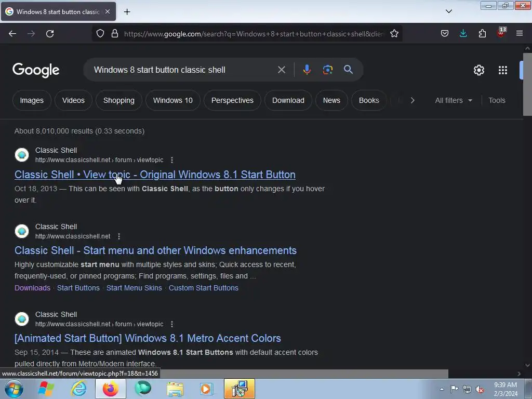Filter results by News
The width and height of the screenshot is (532, 399).
tap(331, 100)
